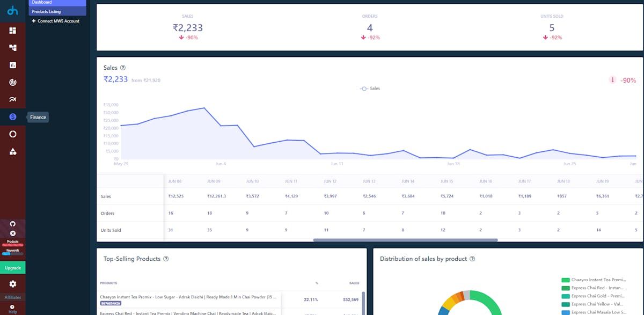Click the 22.11% percentage value

pos(311,299)
